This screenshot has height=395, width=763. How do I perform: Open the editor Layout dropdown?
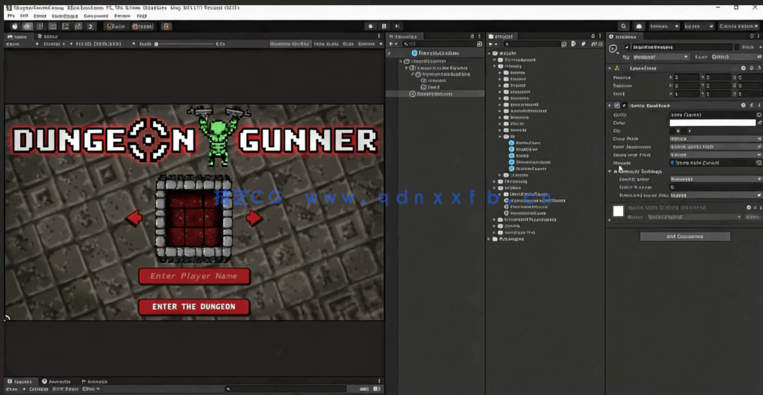(738, 26)
